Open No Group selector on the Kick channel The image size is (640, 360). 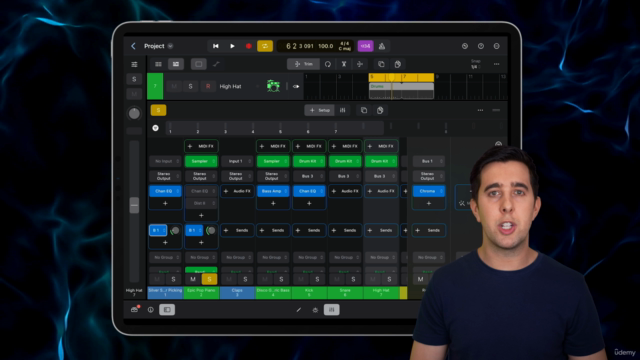click(309, 258)
